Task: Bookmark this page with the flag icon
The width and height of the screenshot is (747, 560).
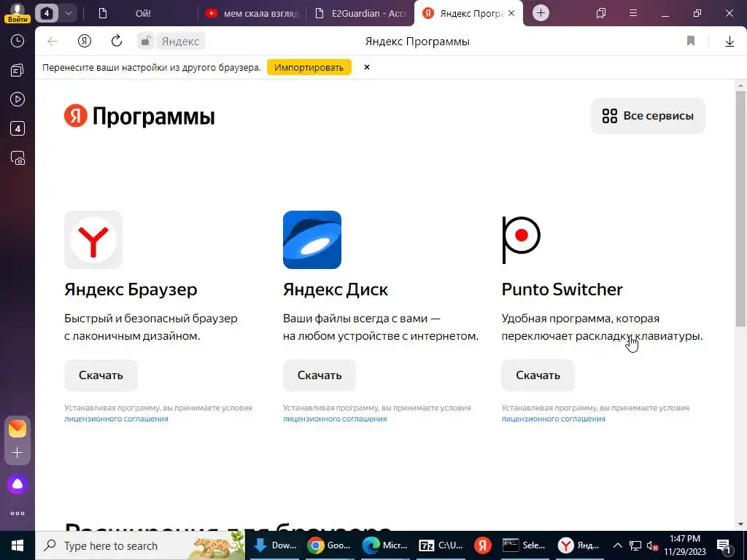Action: click(690, 41)
